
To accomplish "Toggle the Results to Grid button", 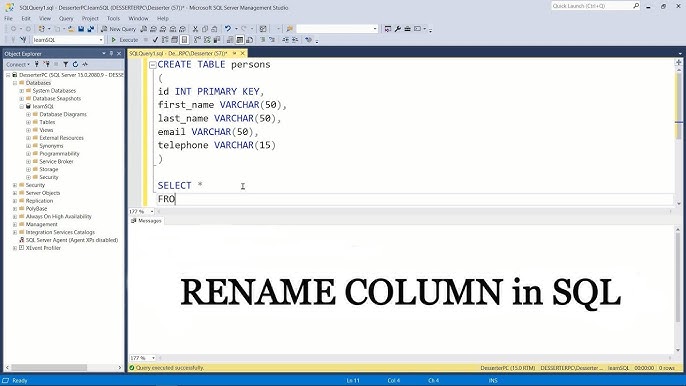I will [x=239, y=40].
